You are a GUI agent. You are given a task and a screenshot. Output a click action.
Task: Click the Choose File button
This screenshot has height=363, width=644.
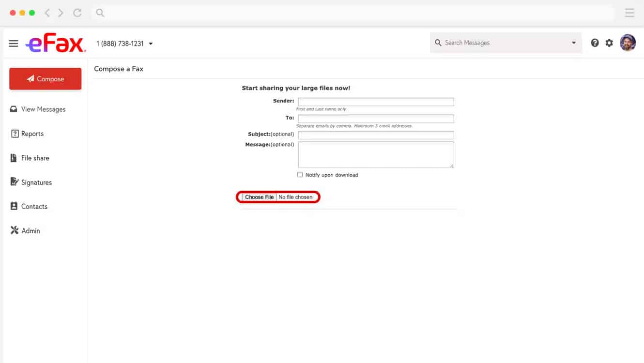click(x=259, y=197)
